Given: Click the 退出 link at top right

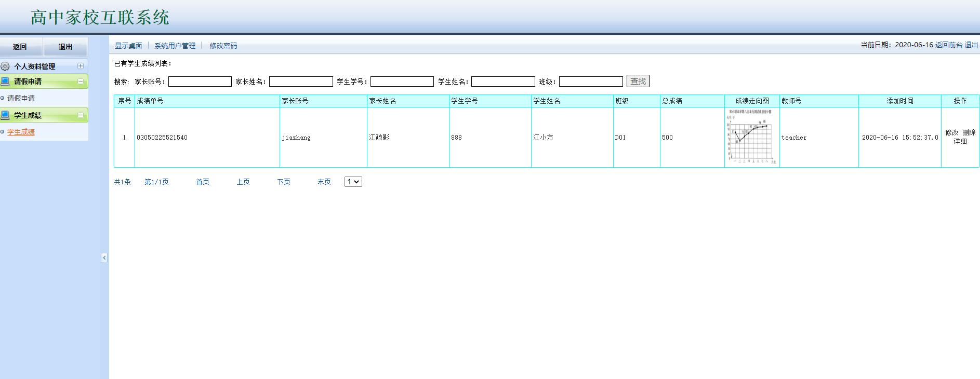Looking at the screenshot, I should pyautogui.click(x=972, y=45).
